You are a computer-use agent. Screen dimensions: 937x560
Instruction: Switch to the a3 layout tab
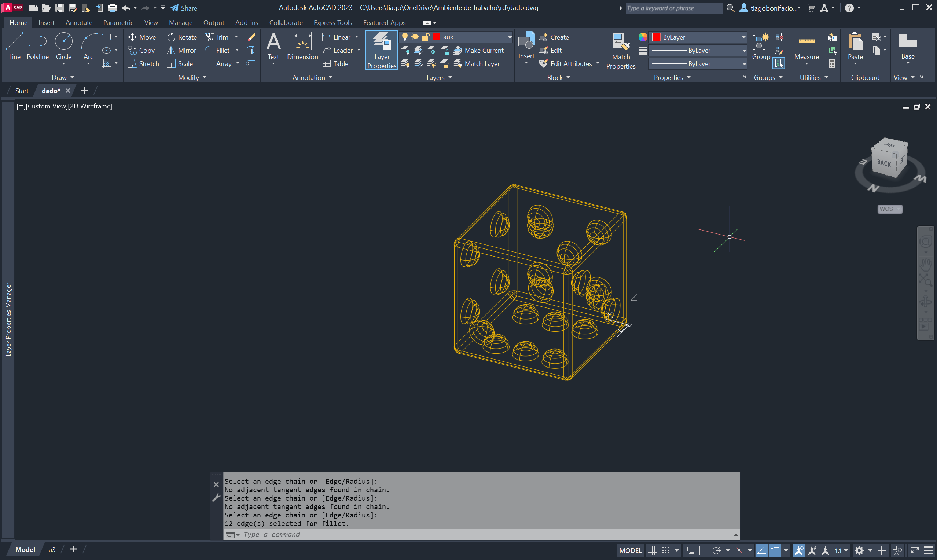pos(52,549)
